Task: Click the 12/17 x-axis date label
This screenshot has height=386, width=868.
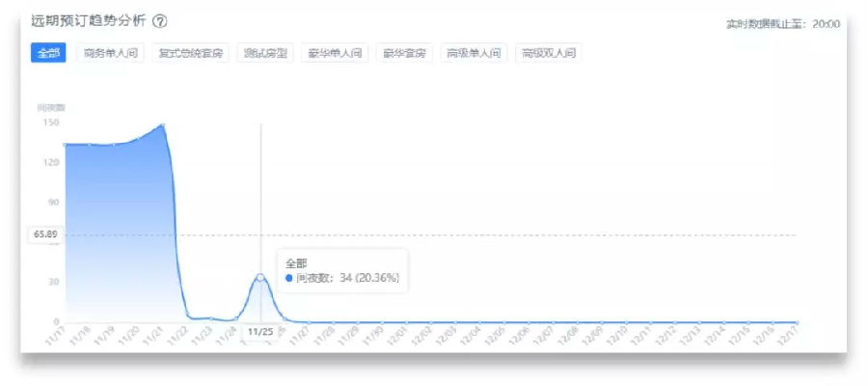Action: [788, 335]
